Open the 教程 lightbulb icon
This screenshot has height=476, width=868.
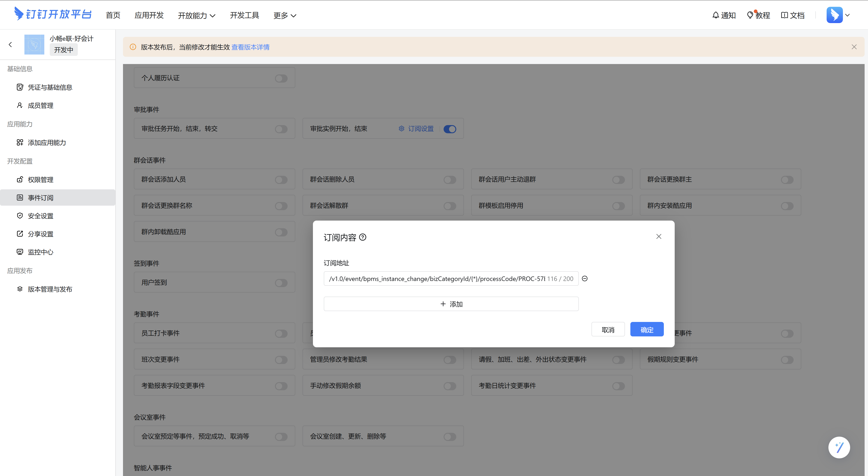click(750, 15)
